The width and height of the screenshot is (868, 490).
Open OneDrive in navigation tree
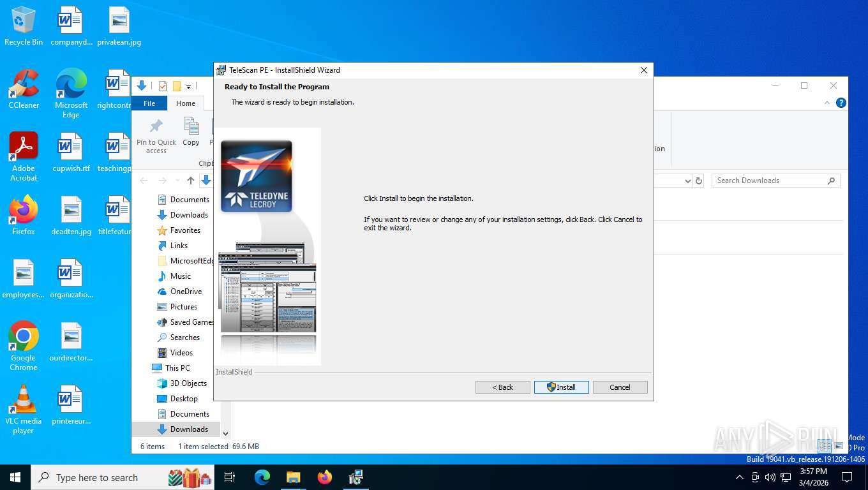tap(179, 292)
